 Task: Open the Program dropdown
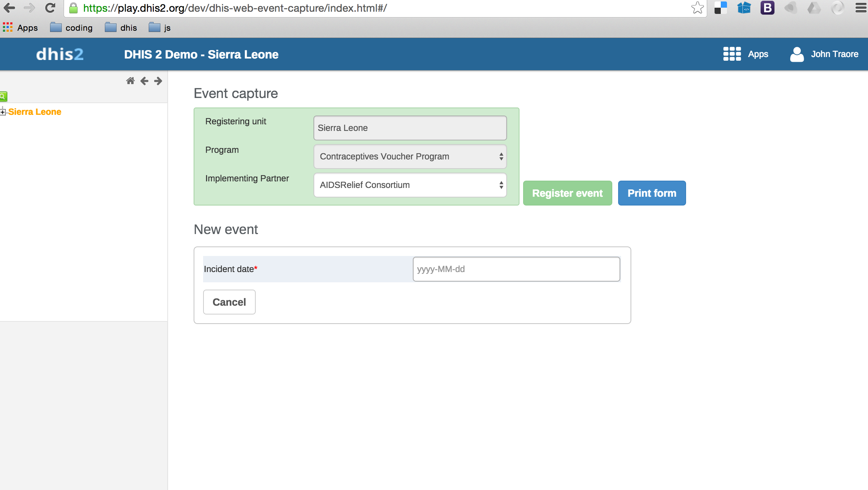410,157
